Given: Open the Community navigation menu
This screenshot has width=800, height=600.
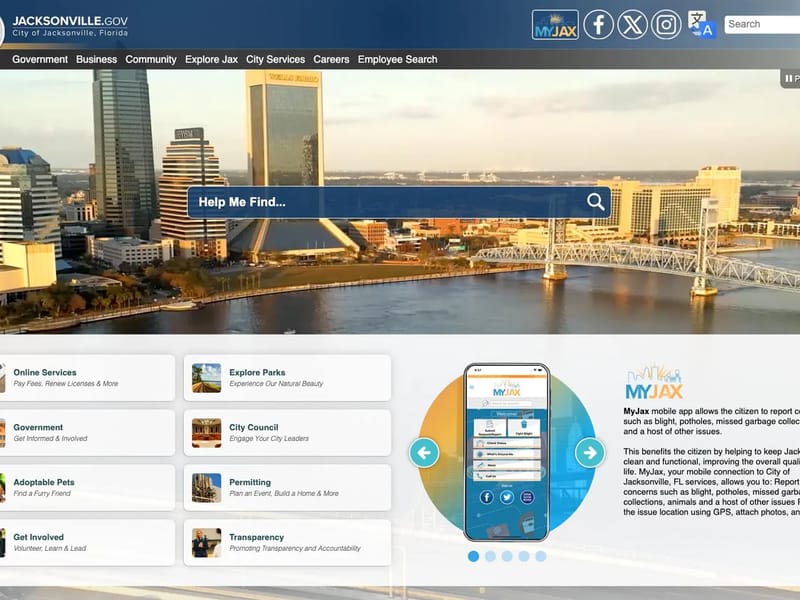Looking at the screenshot, I should click(151, 59).
